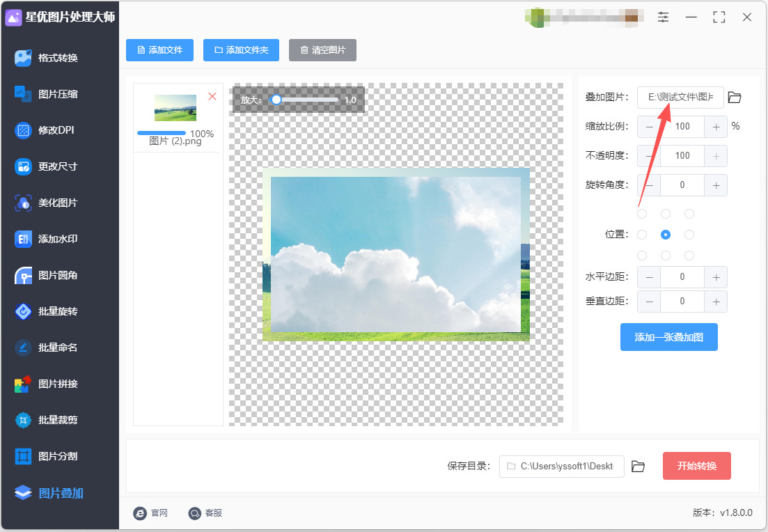The image size is (768, 532).
Task: Open 客服 customer service
Action: coord(205,513)
